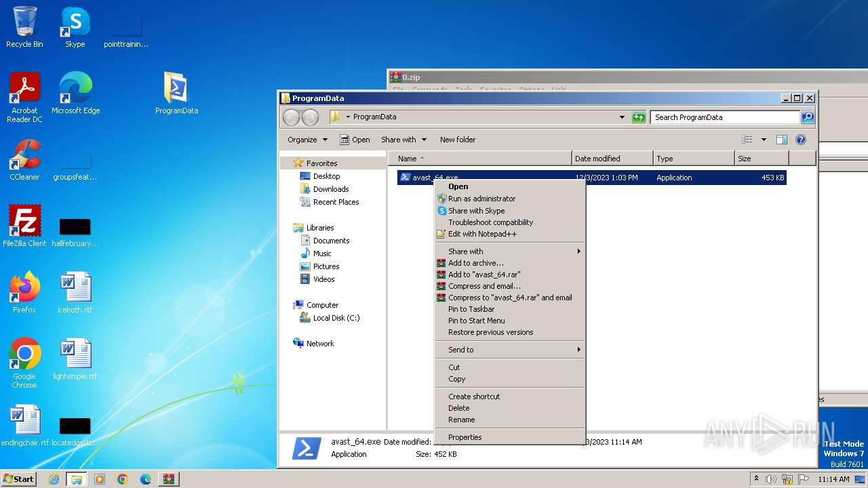Click the taskbar clock showing 11:14 AM

coord(833,479)
